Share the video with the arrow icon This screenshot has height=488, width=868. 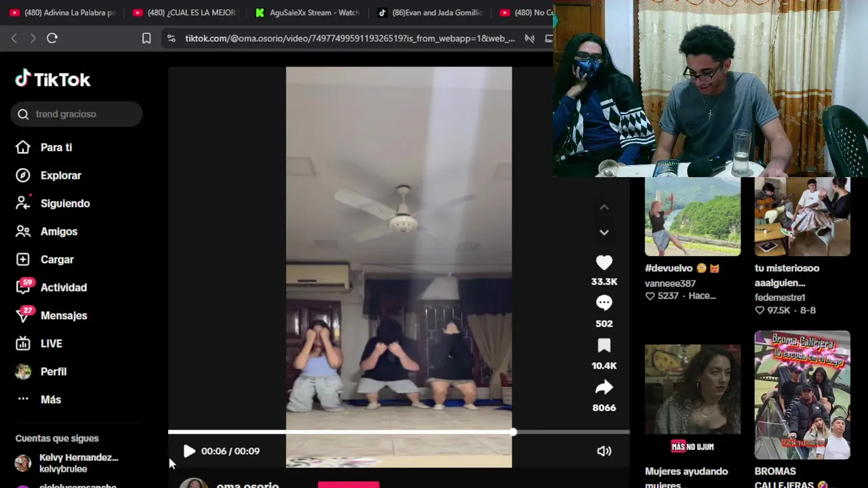click(604, 387)
